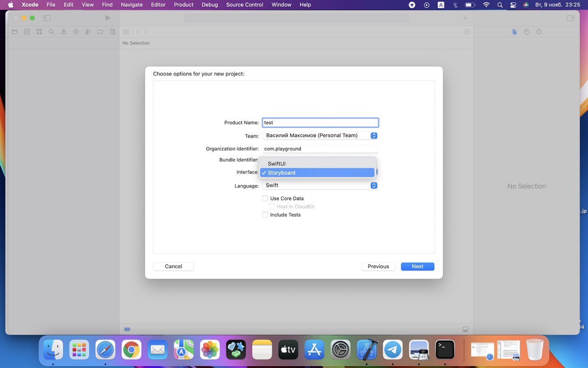Open the Breakpoint navigator icon
Image resolution: width=588 pixels, height=368 pixels.
(100, 32)
